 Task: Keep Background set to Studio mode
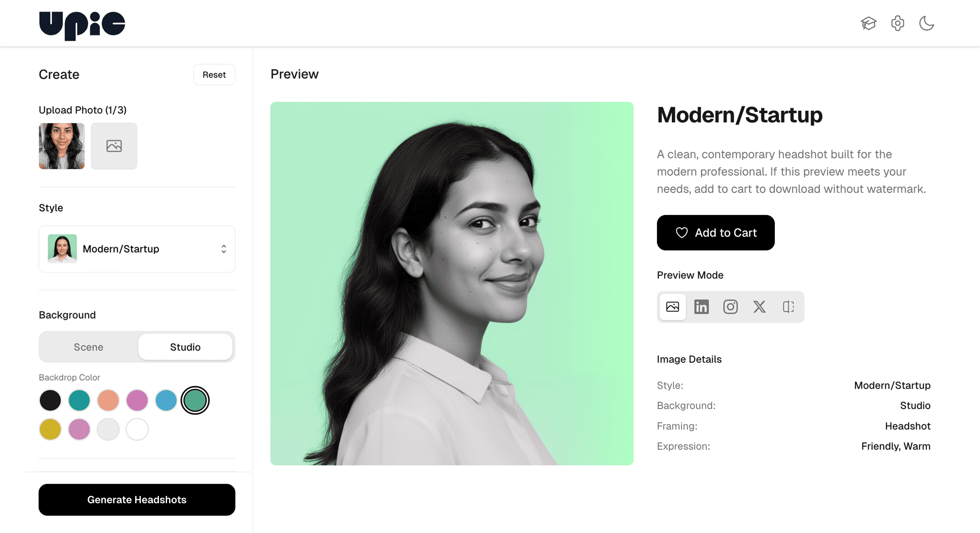point(185,347)
